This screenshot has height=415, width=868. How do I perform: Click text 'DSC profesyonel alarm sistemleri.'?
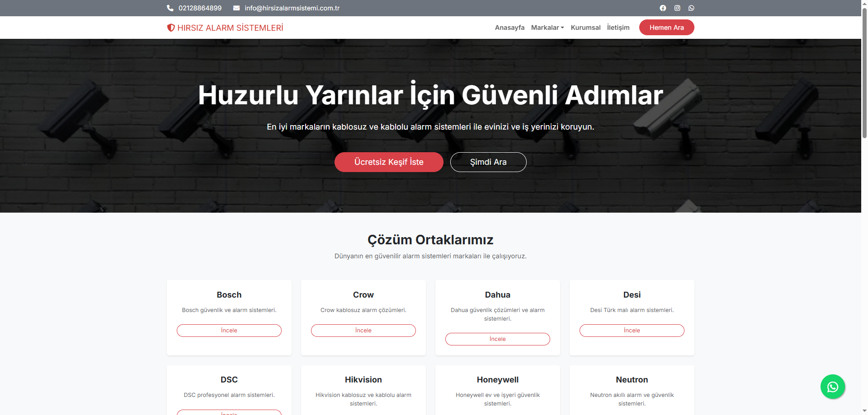pyautogui.click(x=229, y=395)
